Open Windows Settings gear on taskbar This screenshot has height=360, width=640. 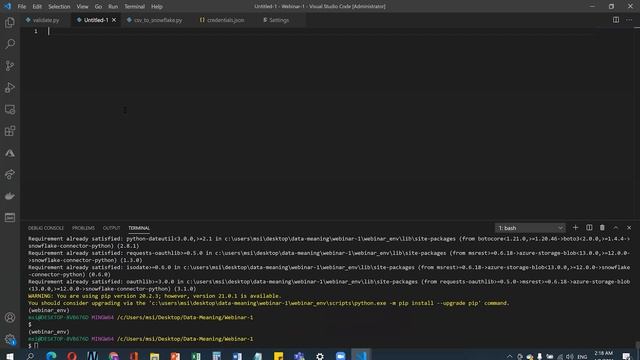pos(320,356)
